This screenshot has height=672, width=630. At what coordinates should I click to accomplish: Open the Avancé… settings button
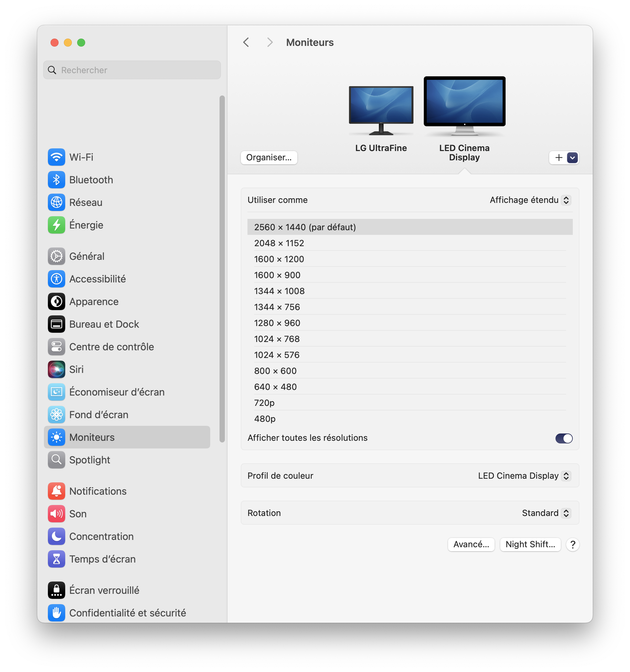point(471,545)
